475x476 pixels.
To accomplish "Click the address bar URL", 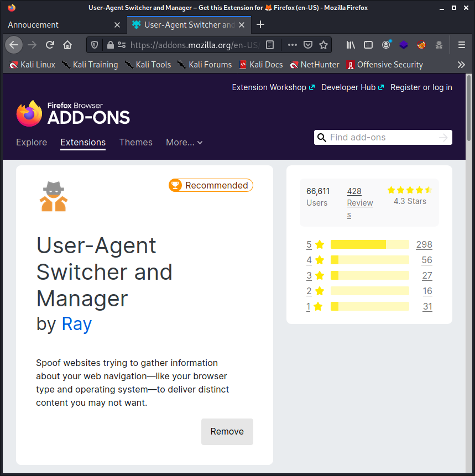I will pyautogui.click(x=195, y=45).
